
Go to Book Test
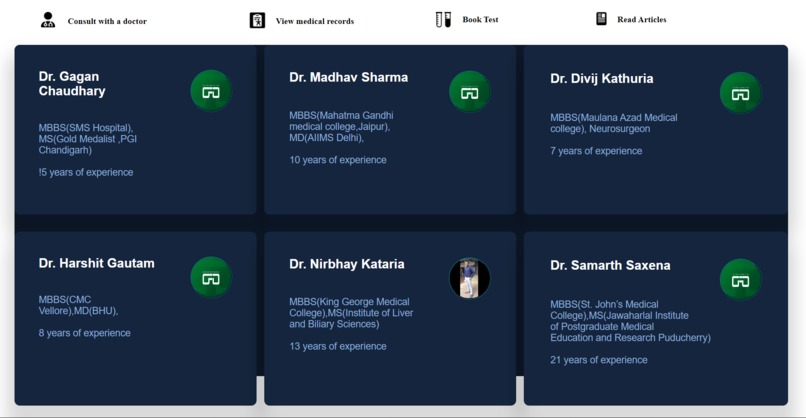(480, 20)
